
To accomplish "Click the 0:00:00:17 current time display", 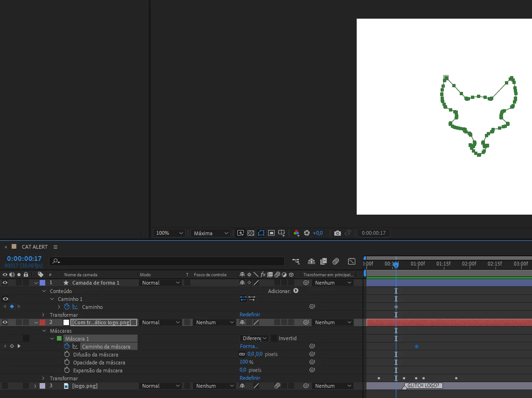I will [x=24, y=258].
